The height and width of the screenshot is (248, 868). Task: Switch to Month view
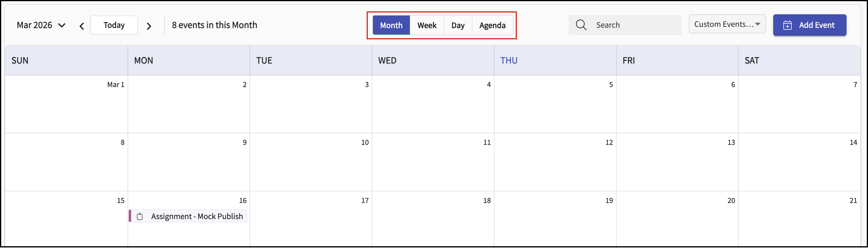pos(391,25)
